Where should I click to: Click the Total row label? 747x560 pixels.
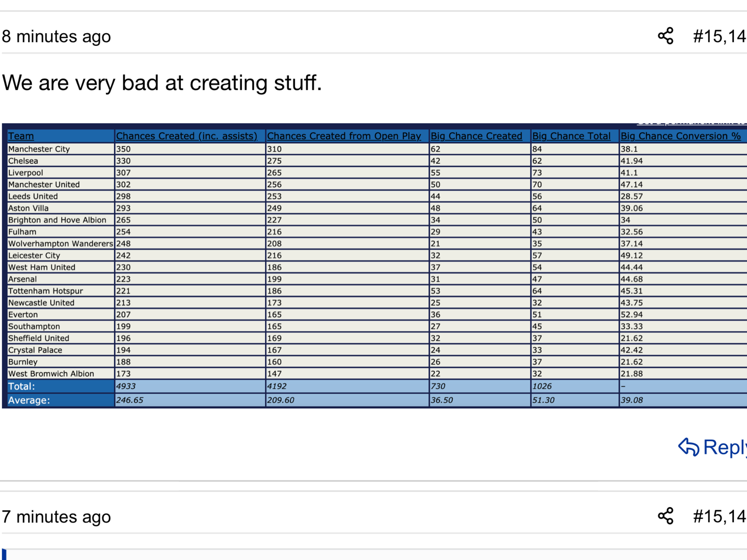(x=22, y=386)
